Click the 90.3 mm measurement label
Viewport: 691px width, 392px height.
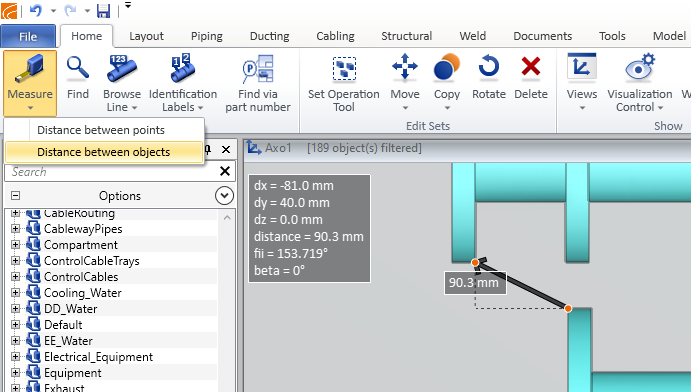pyautogui.click(x=475, y=282)
